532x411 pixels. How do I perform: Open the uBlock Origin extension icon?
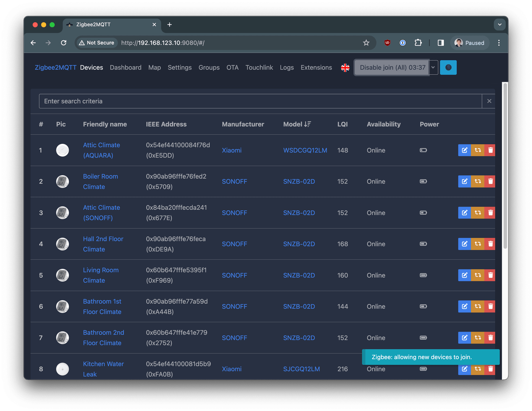tap(387, 43)
